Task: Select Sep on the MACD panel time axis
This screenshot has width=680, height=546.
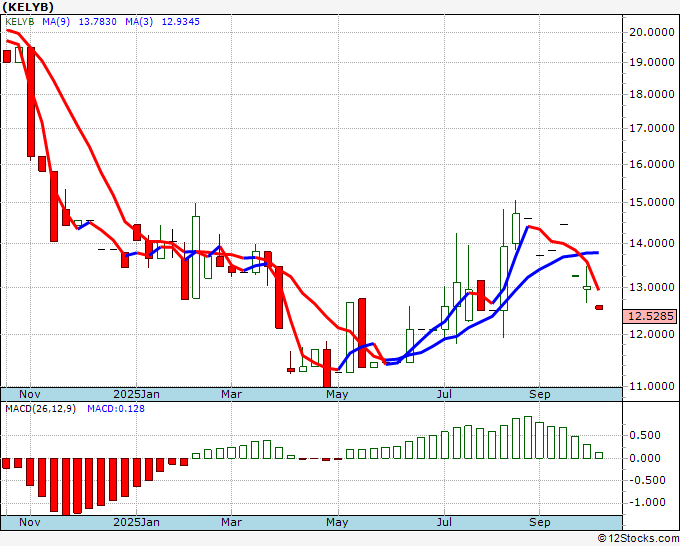Action: [539, 522]
